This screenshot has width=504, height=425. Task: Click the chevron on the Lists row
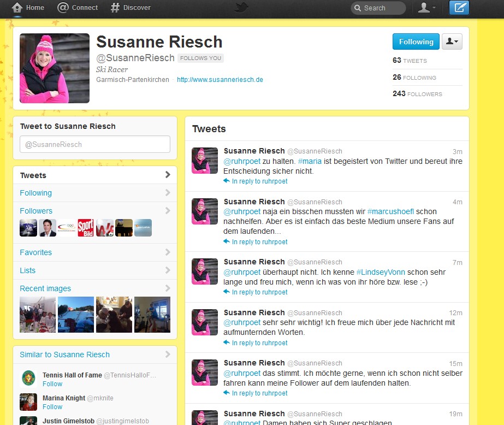[x=168, y=270]
